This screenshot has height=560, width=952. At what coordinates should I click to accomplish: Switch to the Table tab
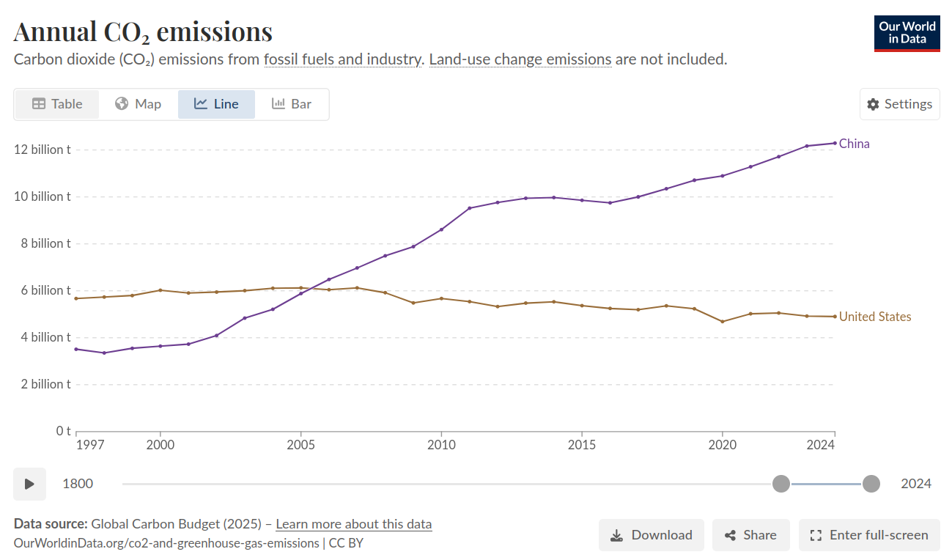click(57, 104)
